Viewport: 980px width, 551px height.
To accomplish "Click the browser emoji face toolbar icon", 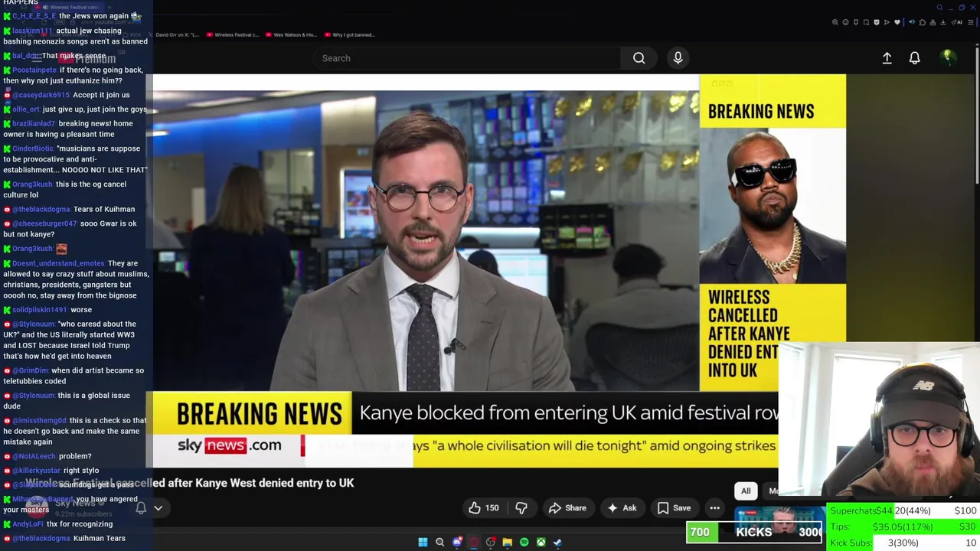I will 846,22.
